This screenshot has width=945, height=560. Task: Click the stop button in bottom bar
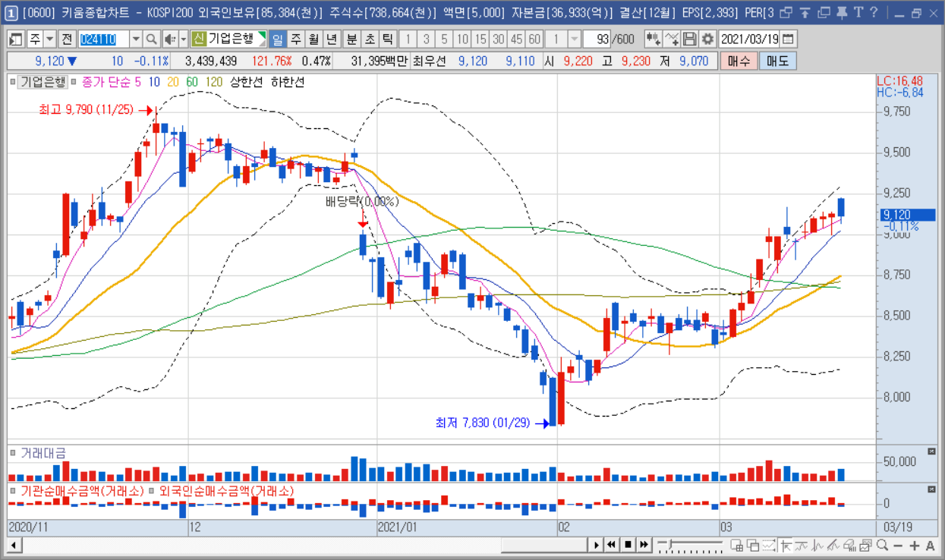pyautogui.click(x=628, y=545)
